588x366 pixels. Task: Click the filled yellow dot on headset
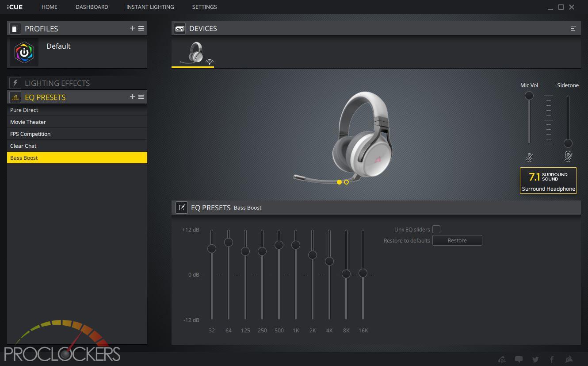(339, 182)
